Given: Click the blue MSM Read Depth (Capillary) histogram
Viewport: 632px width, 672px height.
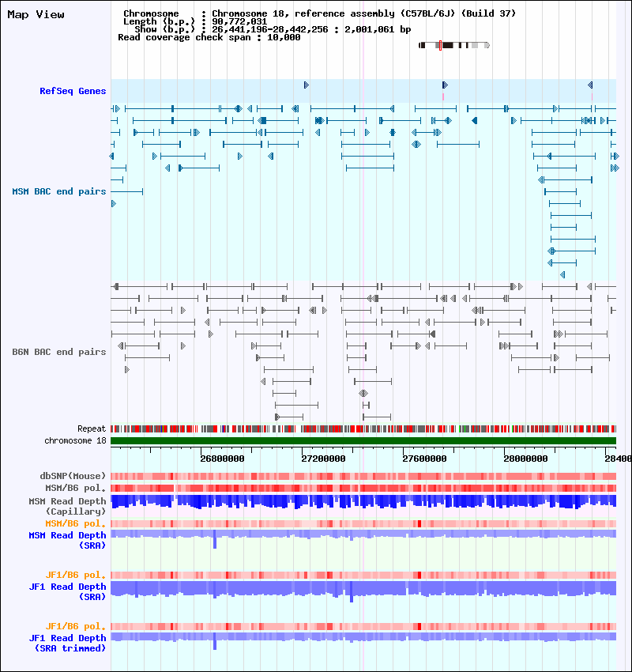Looking at the screenshot, I should pos(363,501).
